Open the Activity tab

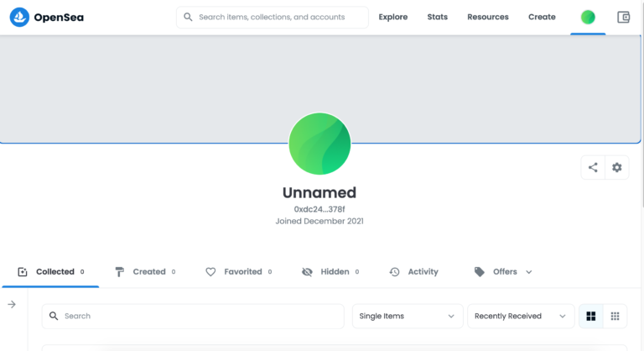point(414,272)
